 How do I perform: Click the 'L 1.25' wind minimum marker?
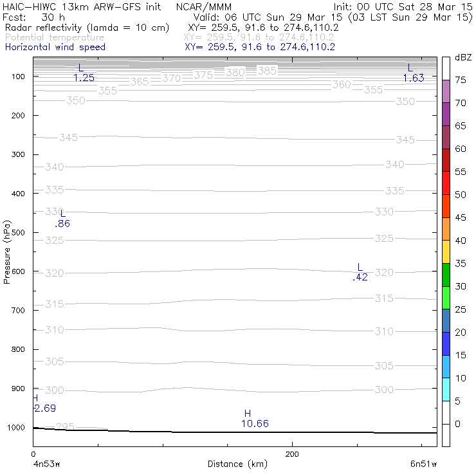(x=84, y=73)
